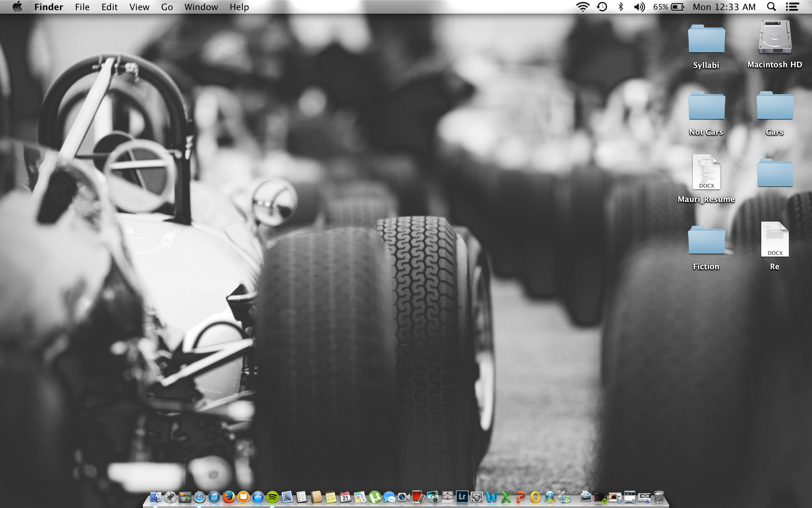The height and width of the screenshot is (508, 812).
Task: Select the Fiction folder
Action: 706,248
